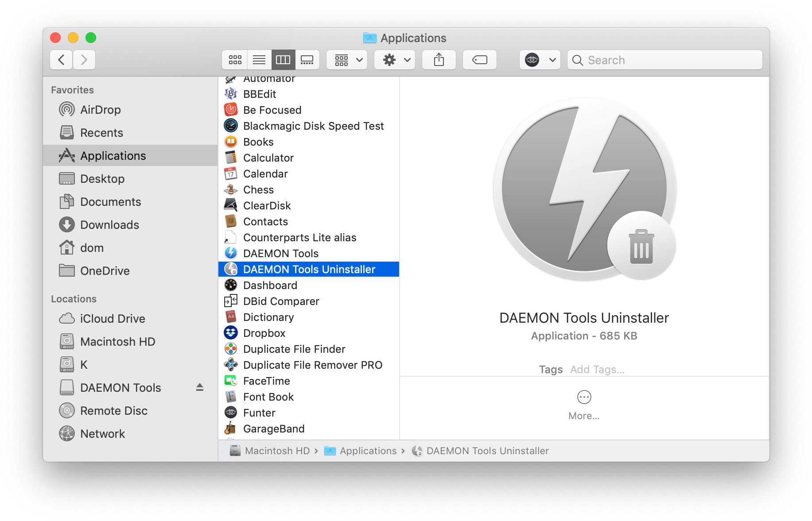Switch to column view

tap(283, 60)
